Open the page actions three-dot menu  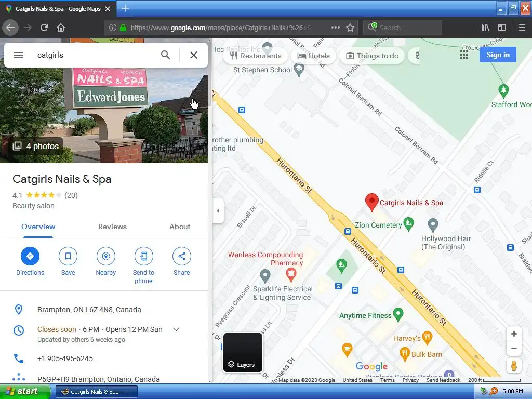335,28
